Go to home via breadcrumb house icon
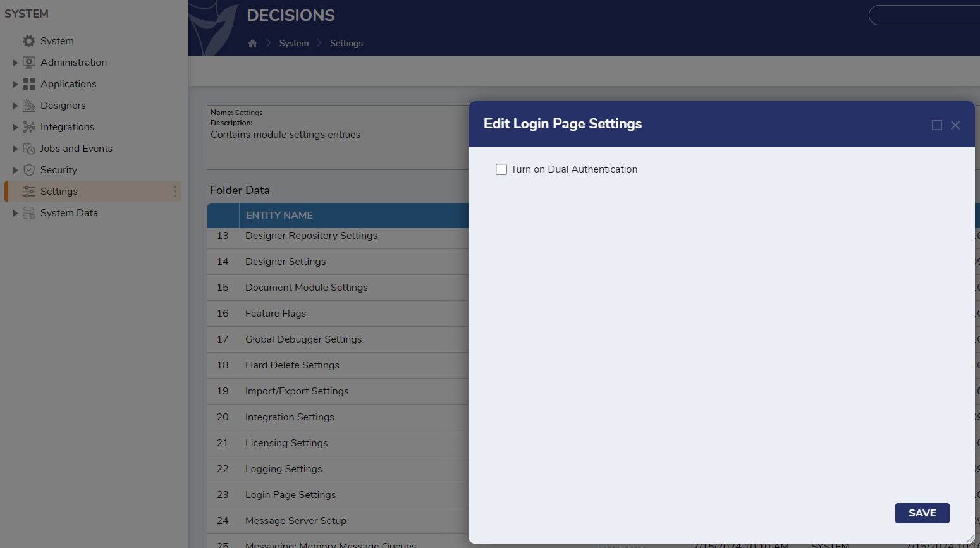 tap(252, 44)
